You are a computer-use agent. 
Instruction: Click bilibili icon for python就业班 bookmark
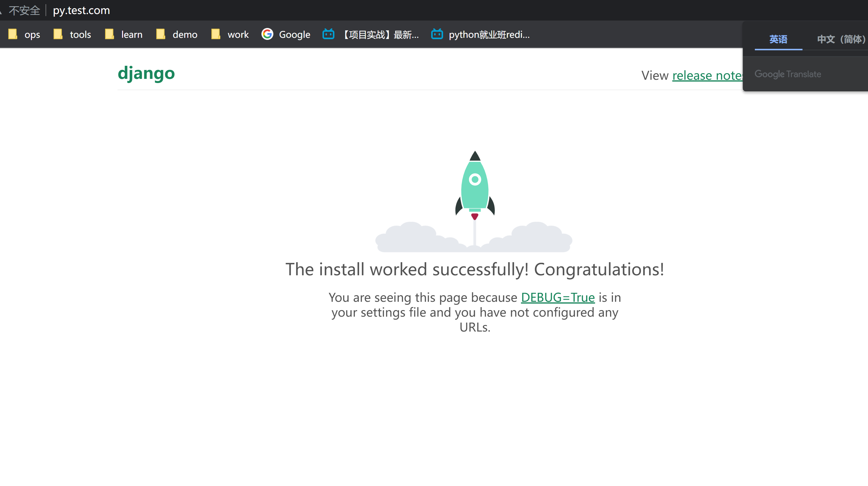pyautogui.click(x=437, y=34)
